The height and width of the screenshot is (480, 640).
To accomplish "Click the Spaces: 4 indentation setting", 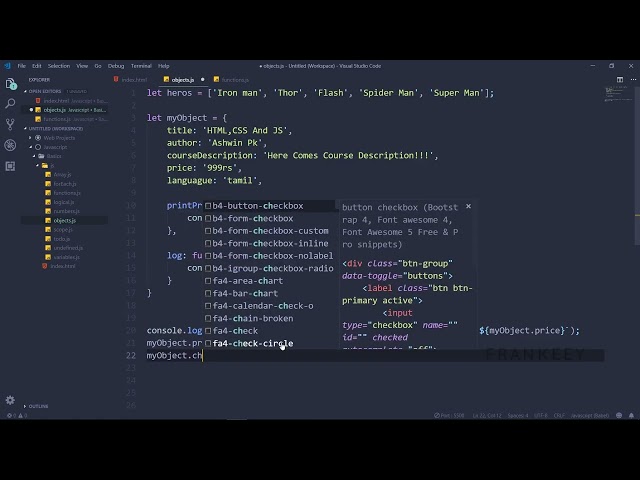I will pos(518,416).
